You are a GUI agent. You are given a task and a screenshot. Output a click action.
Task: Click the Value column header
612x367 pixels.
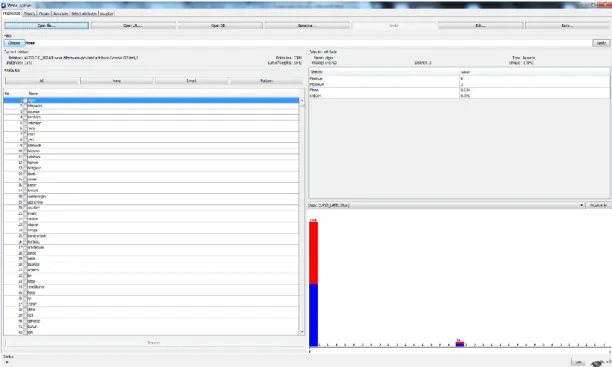point(534,72)
